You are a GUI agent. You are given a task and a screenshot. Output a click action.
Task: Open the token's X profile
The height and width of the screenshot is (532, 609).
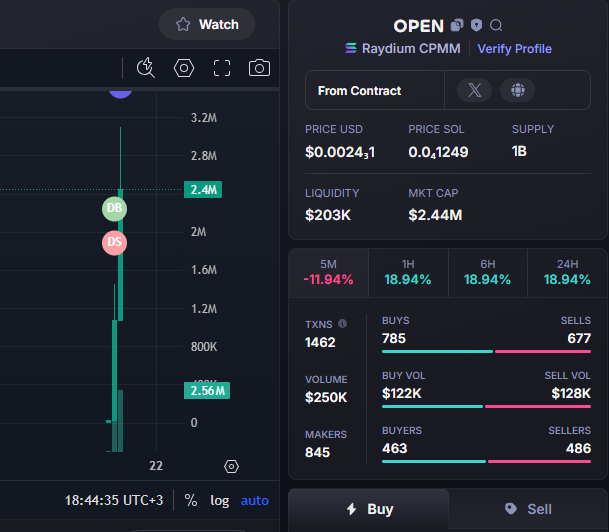475,90
